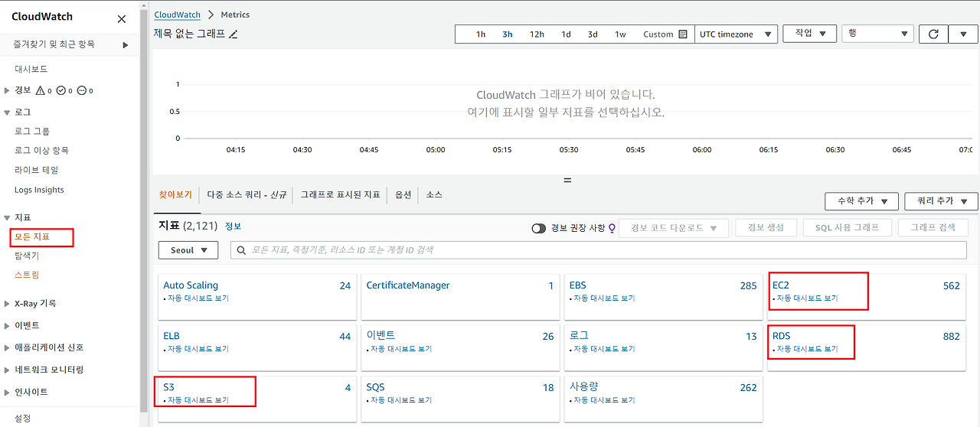The height and width of the screenshot is (427, 980).
Task: Click the search magnifier icon in metrics search
Action: (x=241, y=250)
